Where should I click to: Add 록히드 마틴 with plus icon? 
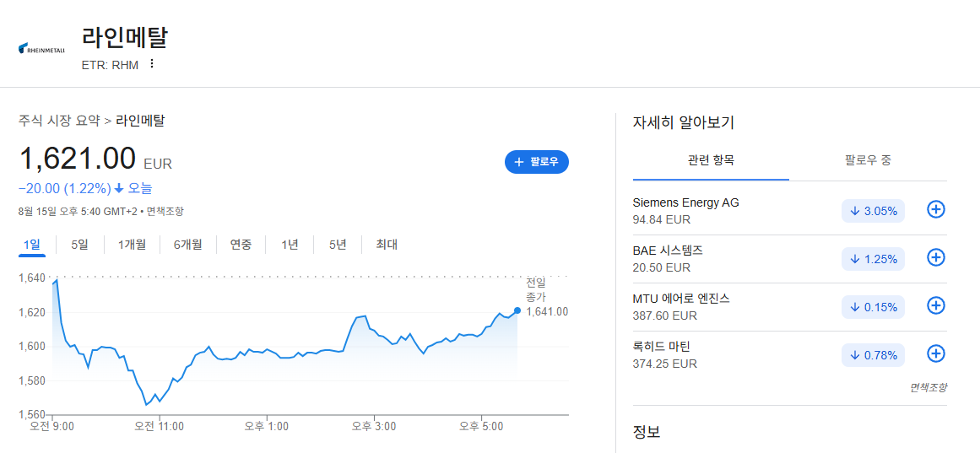point(935,353)
